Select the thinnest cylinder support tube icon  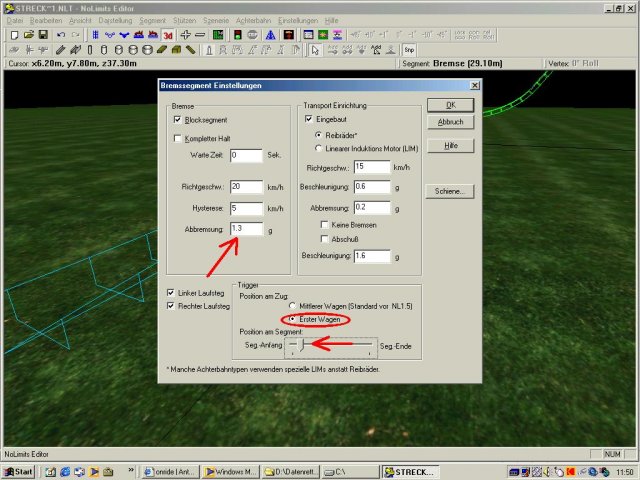click(x=90, y=50)
